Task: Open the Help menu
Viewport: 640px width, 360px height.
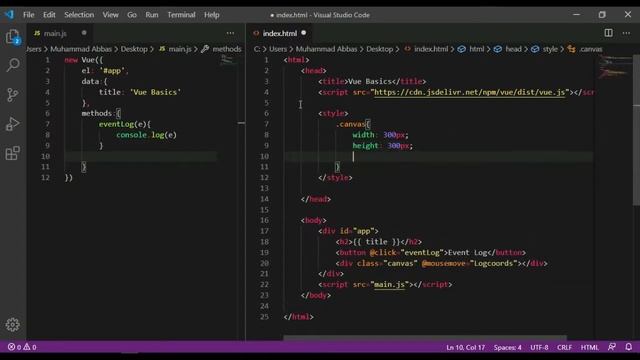Action: [x=211, y=15]
